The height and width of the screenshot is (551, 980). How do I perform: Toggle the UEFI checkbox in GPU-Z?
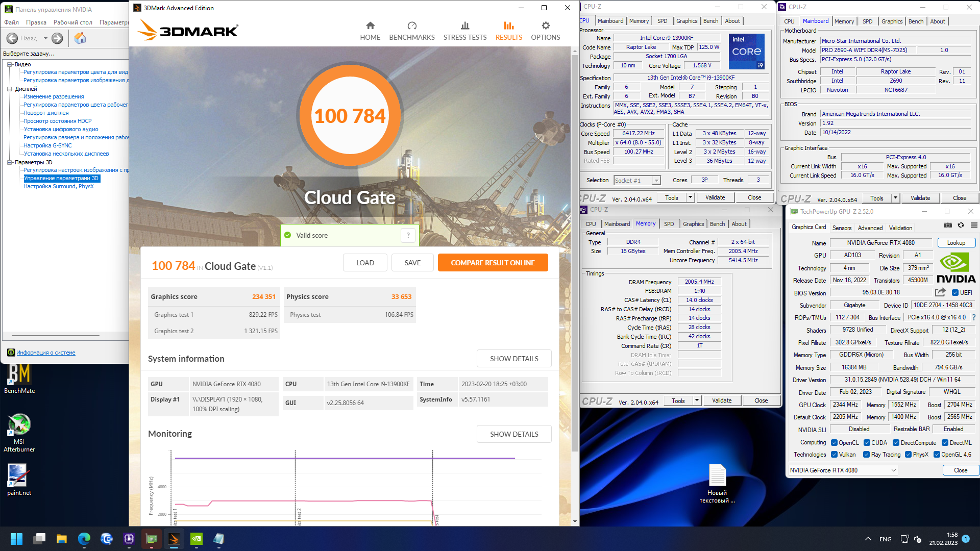[955, 293]
